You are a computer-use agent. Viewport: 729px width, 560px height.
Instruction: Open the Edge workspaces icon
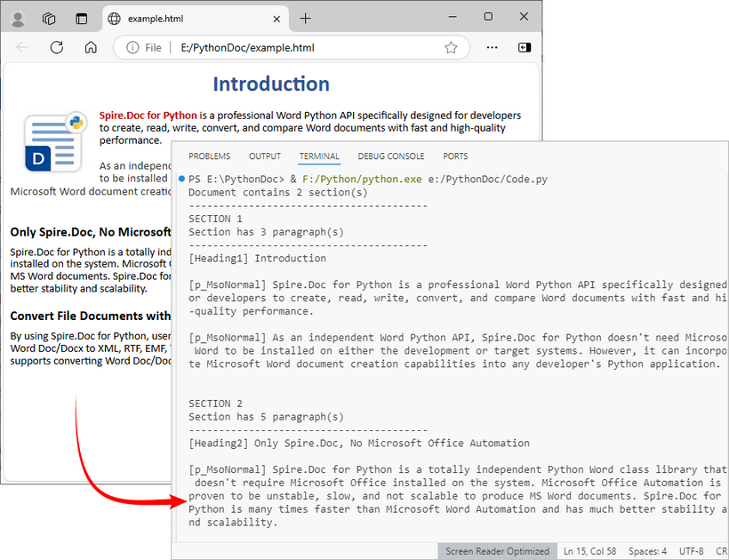tap(50, 18)
